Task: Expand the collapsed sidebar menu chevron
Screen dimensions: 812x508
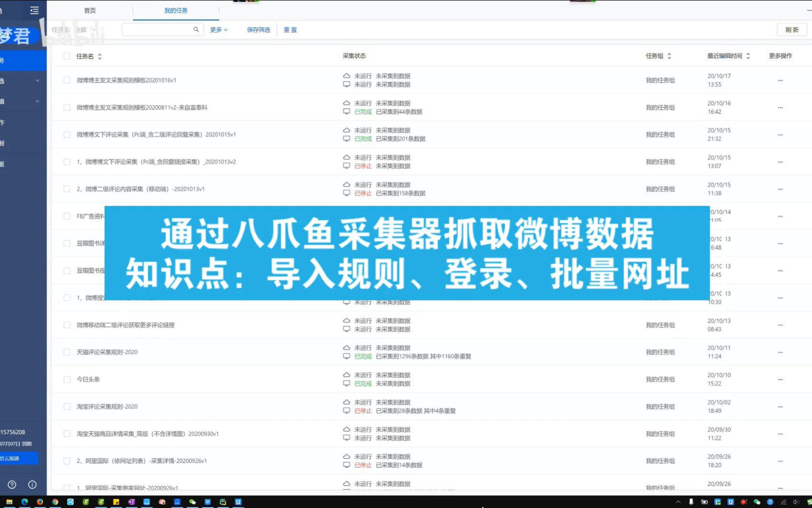Action: click(x=37, y=81)
